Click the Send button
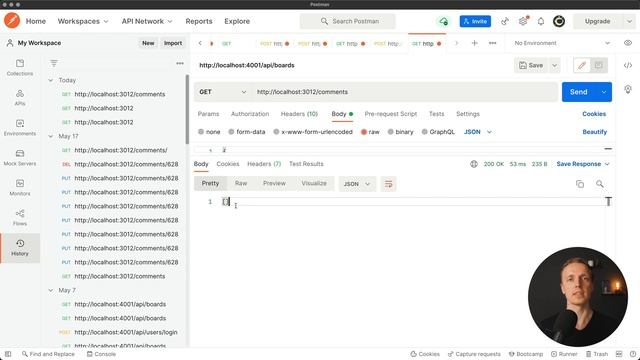 (x=579, y=92)
